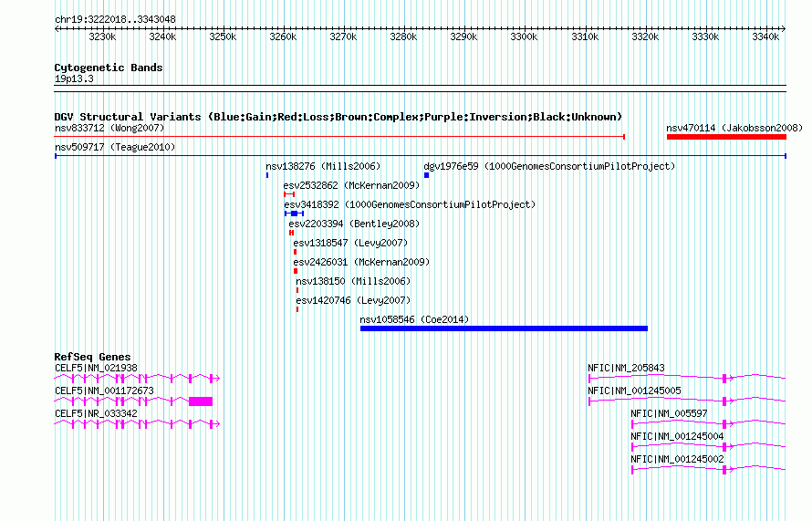The width and height of the screenshot is (812, 521).
Task: Click the 3260k ruler tick label
Action: [283, 36]
